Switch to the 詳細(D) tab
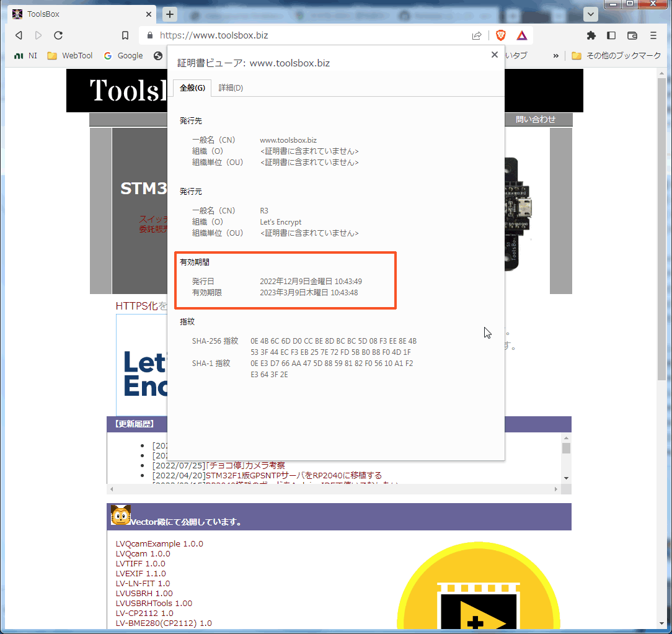Screen dimensions: 672x634 tap(231, 88)
